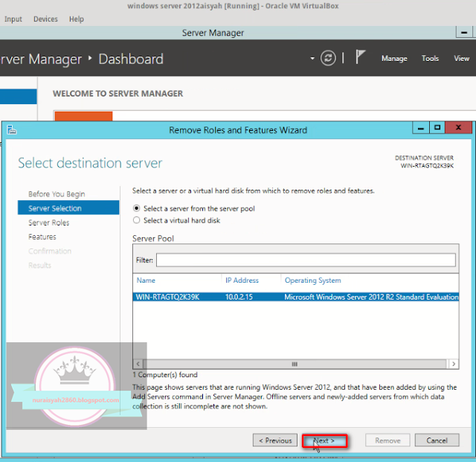Close the Remove Roles and Features Wizard
The height and width of the screenshot is (462, 476).
[x=458, y=128]
